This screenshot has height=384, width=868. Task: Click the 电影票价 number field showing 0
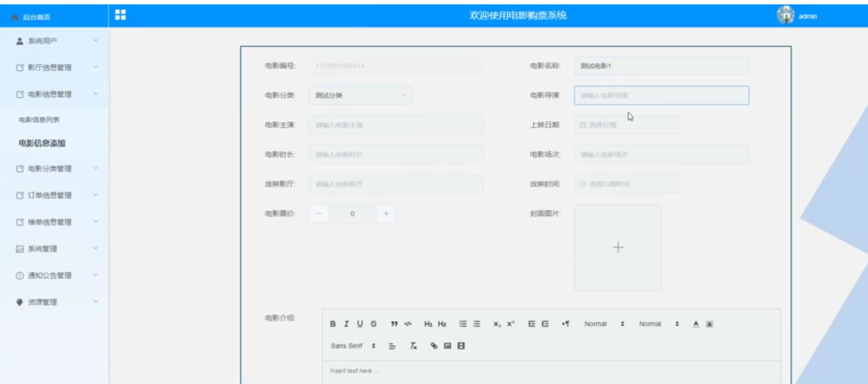(x=352, y=214)
